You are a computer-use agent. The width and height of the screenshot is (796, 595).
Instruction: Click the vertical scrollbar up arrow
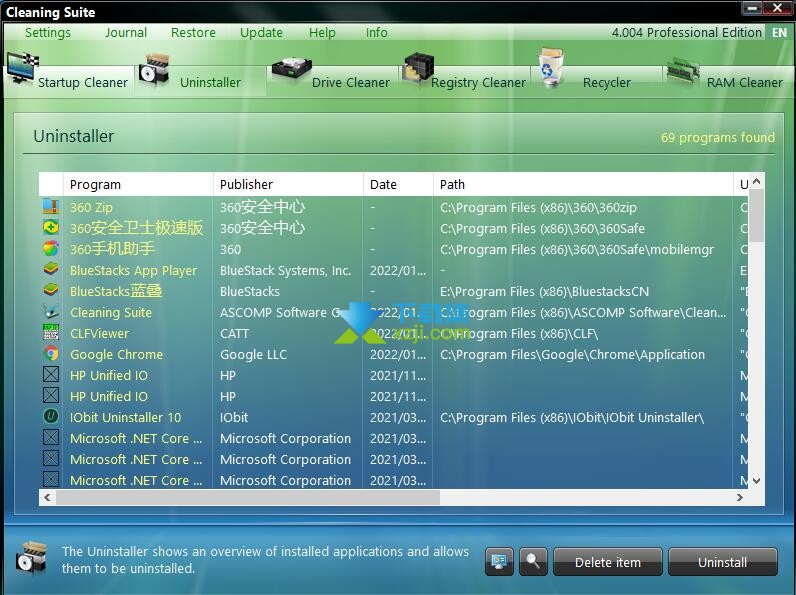click(756, 181)
